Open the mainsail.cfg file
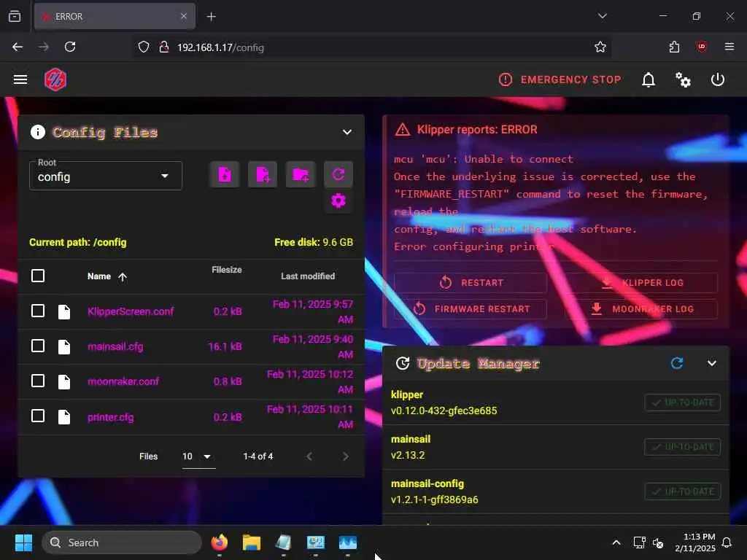747x560 pixels. point(115,346)
